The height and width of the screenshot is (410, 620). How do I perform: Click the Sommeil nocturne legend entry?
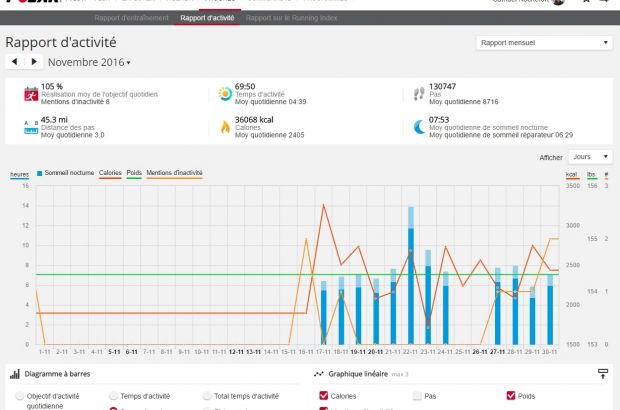[65, 173]
